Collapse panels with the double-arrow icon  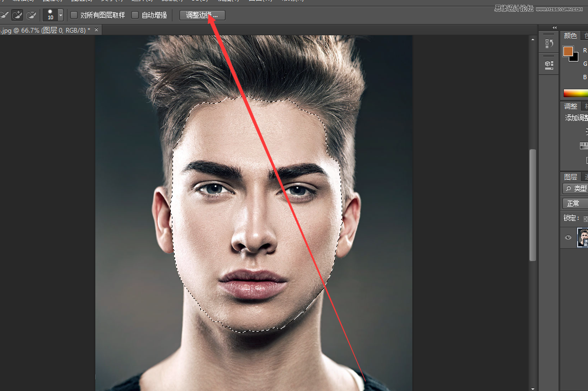tap(555, 28)
